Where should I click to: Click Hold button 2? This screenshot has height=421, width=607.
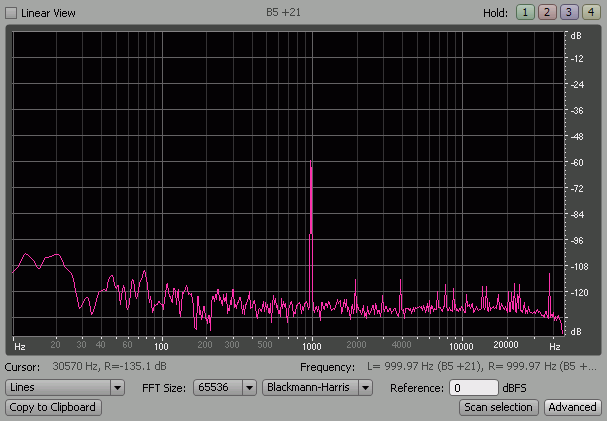pos(547,12)
